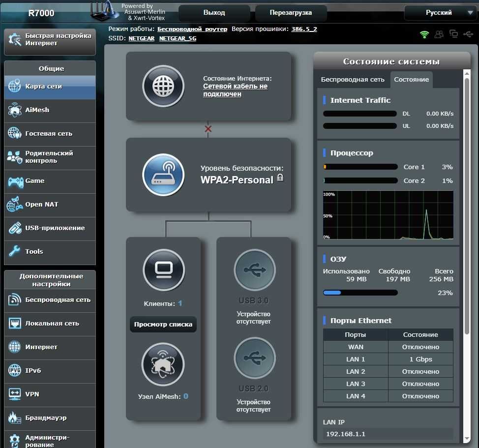Click the scrollbar up arrow

(467, 73)
